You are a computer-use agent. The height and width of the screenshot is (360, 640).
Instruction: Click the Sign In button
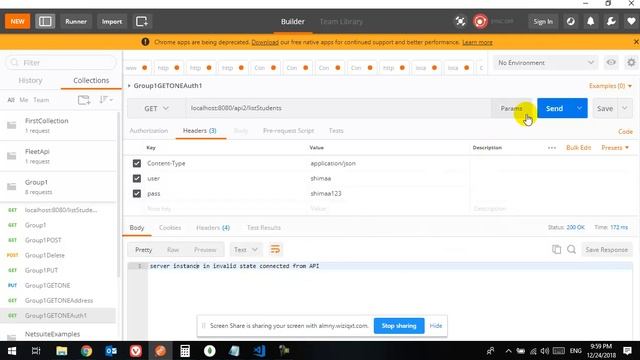coord(543,21)
